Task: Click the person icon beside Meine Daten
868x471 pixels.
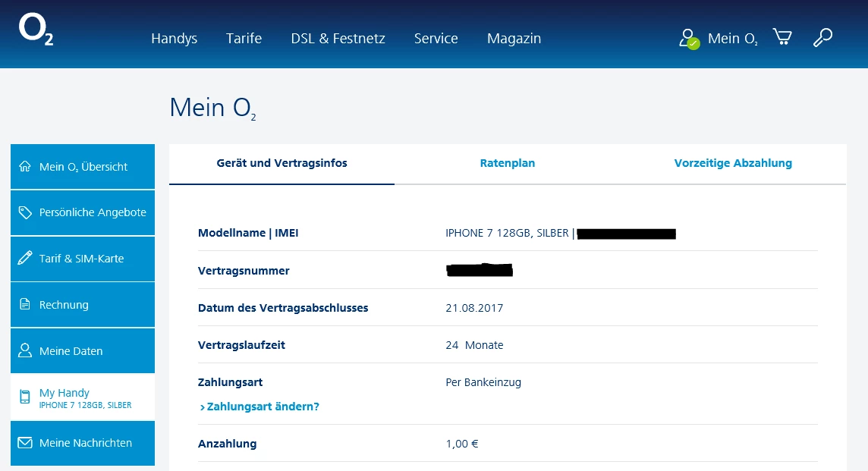Action: coord(25,350)
